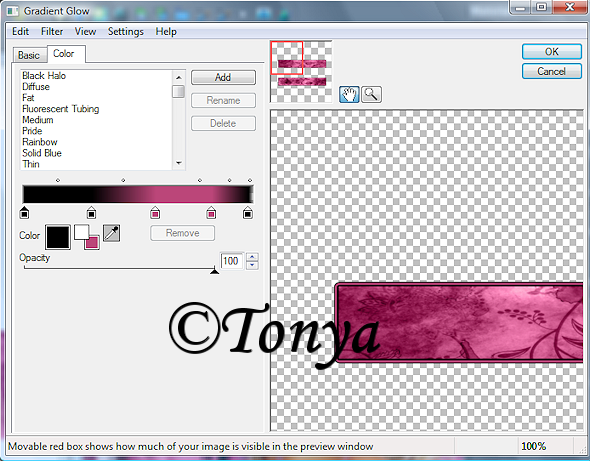Viewport: 590px width, 461px height.
Task: Click the pink background swatch
Action: [93, 243]
